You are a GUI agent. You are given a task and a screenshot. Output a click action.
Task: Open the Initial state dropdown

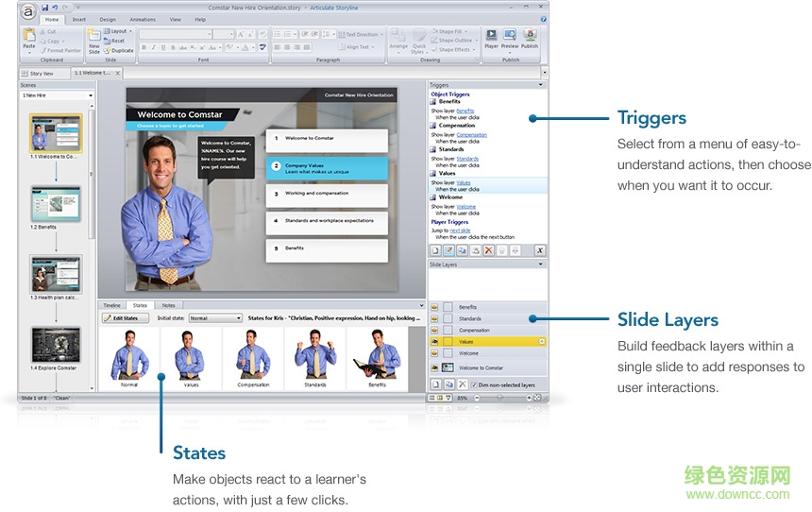214,318
